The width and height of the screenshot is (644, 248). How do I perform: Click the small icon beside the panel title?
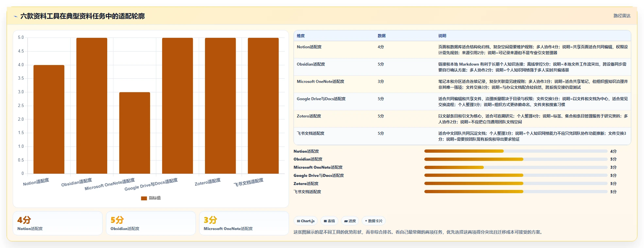(15, 16)
